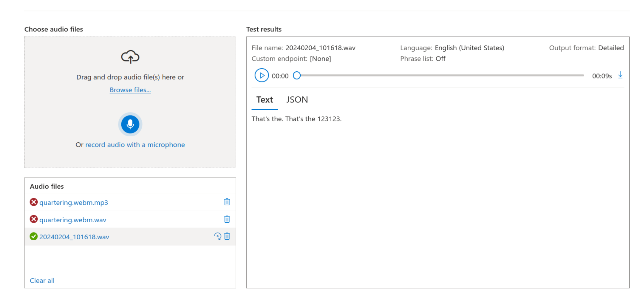Screen dimensions: 644x298
Task: Download the audio file using arrow icon
Action: click(620, 75)
